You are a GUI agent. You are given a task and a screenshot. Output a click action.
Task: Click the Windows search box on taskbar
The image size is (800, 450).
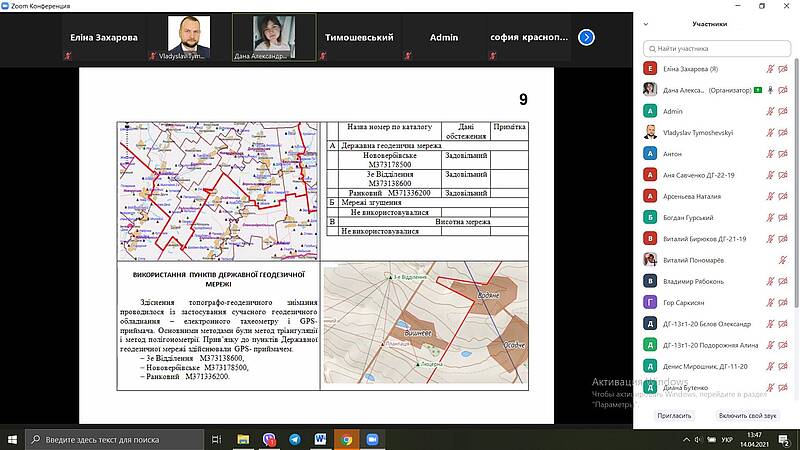pyautogui.click(x=114, y=439)
